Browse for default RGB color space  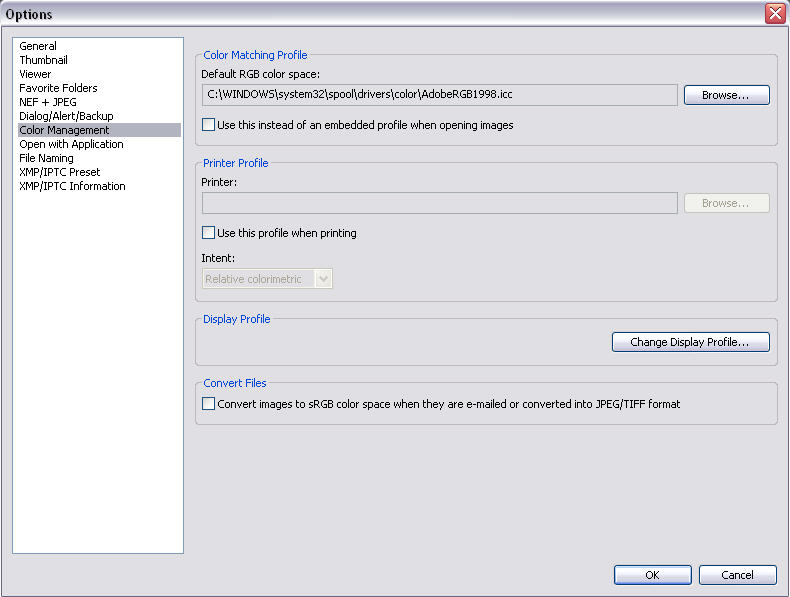point(727,95)
